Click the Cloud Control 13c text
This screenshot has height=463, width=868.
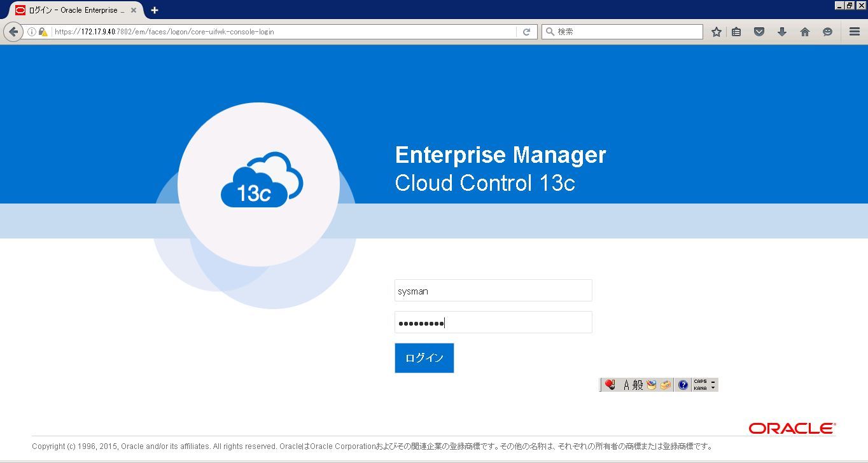[x=485, y=183]
